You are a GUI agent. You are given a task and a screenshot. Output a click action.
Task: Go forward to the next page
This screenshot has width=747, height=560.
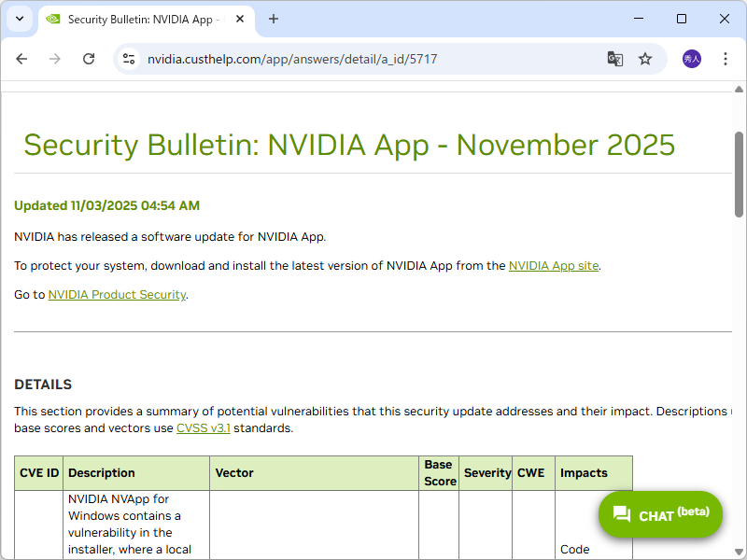coord(55,59)
